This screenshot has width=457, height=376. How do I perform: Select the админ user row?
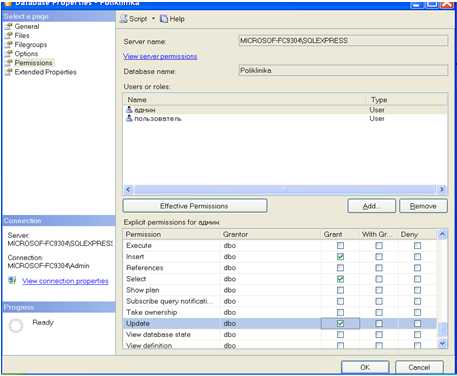285,110
